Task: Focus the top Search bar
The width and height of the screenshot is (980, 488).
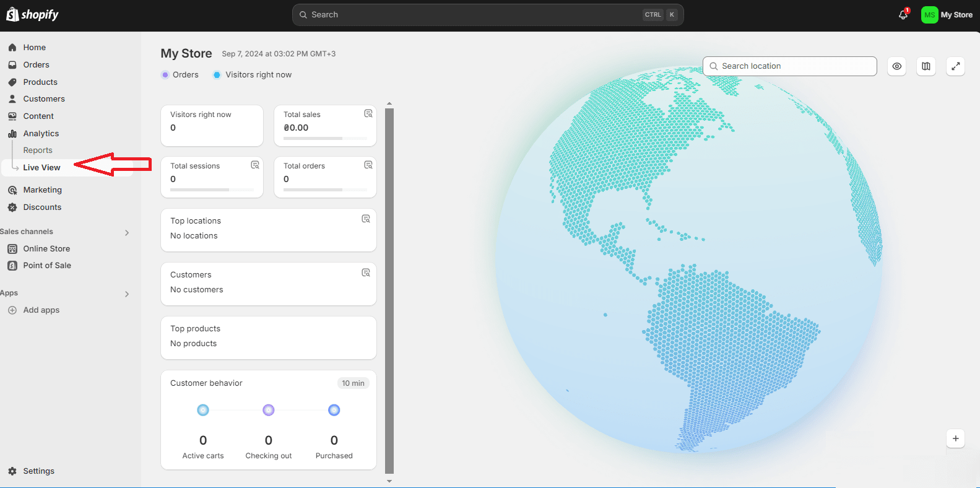Action: click(x=488, y=15)
